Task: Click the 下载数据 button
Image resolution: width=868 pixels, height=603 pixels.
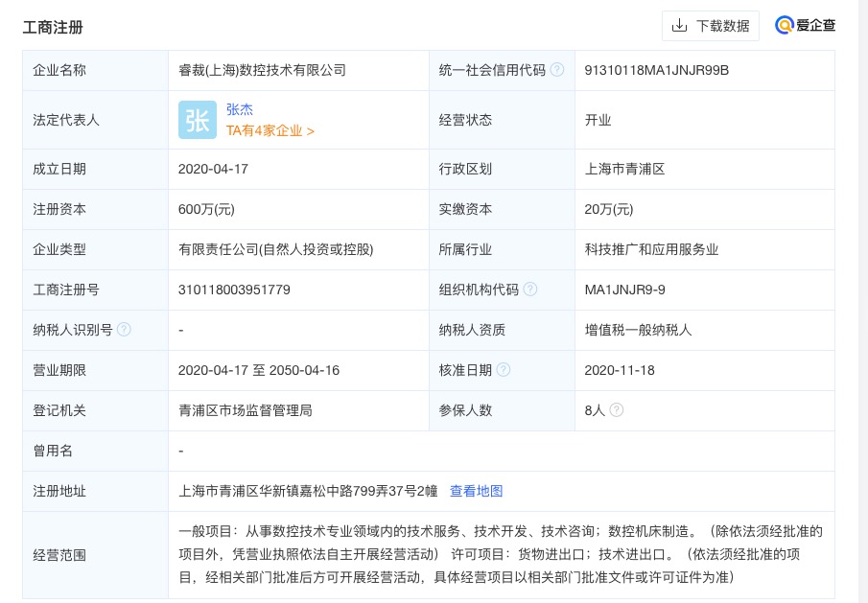Action: point(711,26)
